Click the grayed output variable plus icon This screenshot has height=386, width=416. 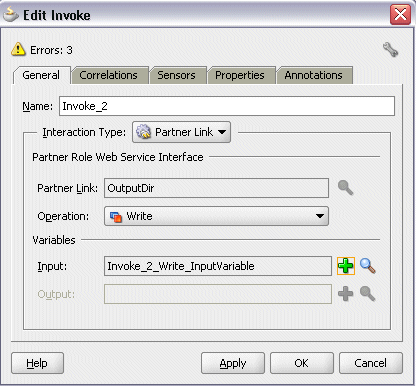[345, 294]
